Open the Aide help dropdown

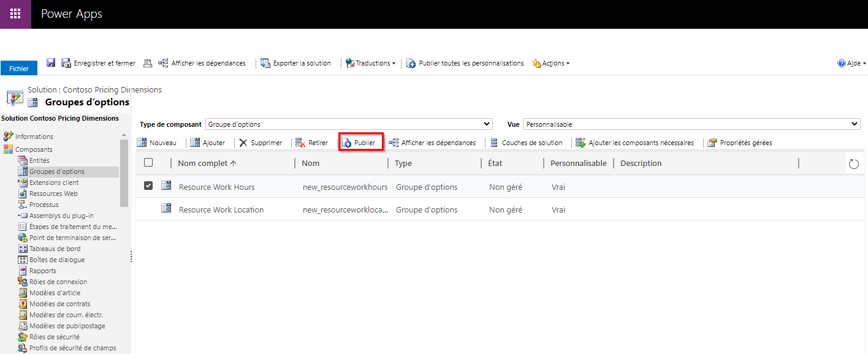tap(851, 63)
